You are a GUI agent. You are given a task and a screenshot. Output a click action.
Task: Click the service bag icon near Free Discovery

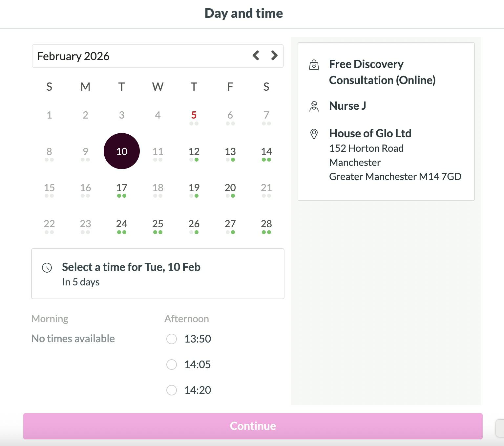pos(314,65)
